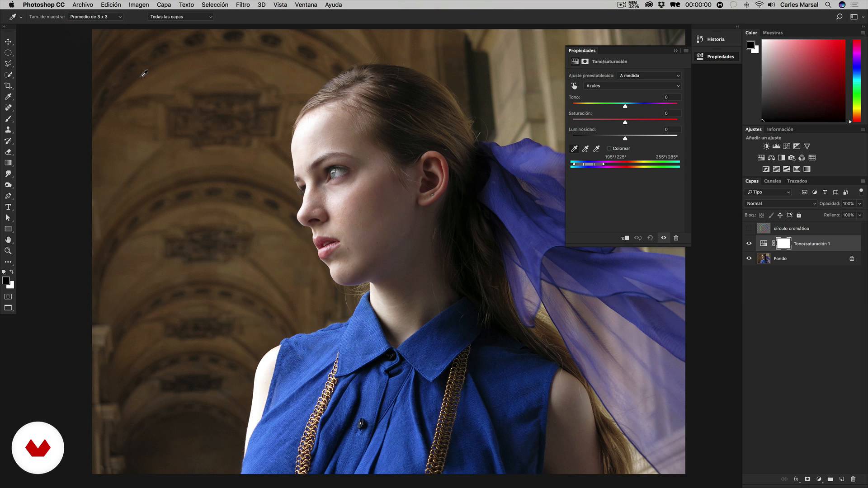Open the Tipo layer filter dropdown
This screenshot has height=488, width=868.
(x=768, y=192)
